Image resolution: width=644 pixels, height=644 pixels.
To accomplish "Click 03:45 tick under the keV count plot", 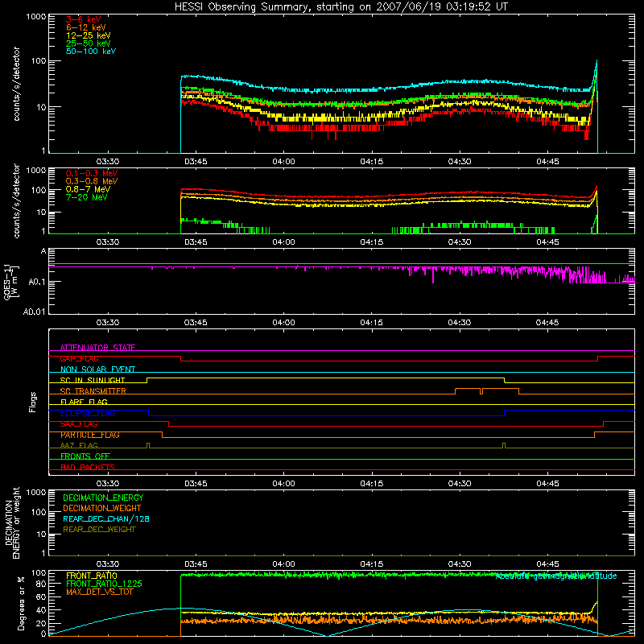I will tap(196, 162).
